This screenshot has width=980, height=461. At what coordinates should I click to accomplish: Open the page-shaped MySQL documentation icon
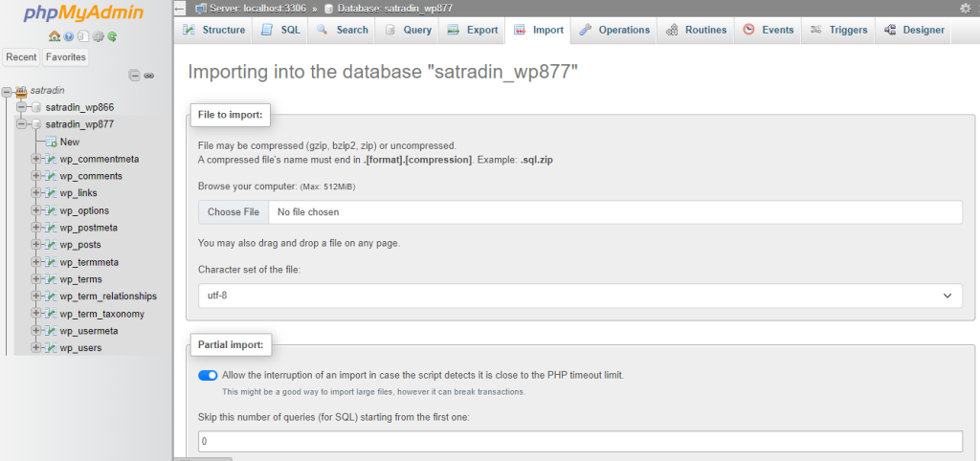click(x=83, y=37)
